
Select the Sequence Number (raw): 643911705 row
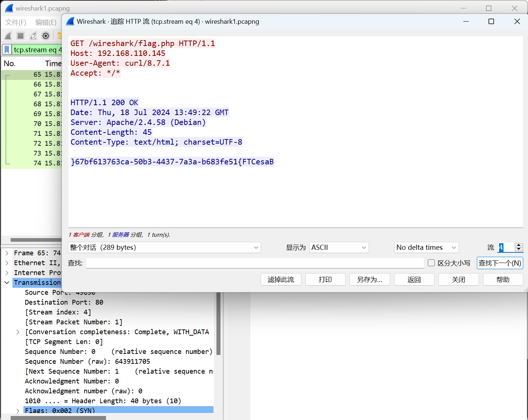tap(87, 362)
